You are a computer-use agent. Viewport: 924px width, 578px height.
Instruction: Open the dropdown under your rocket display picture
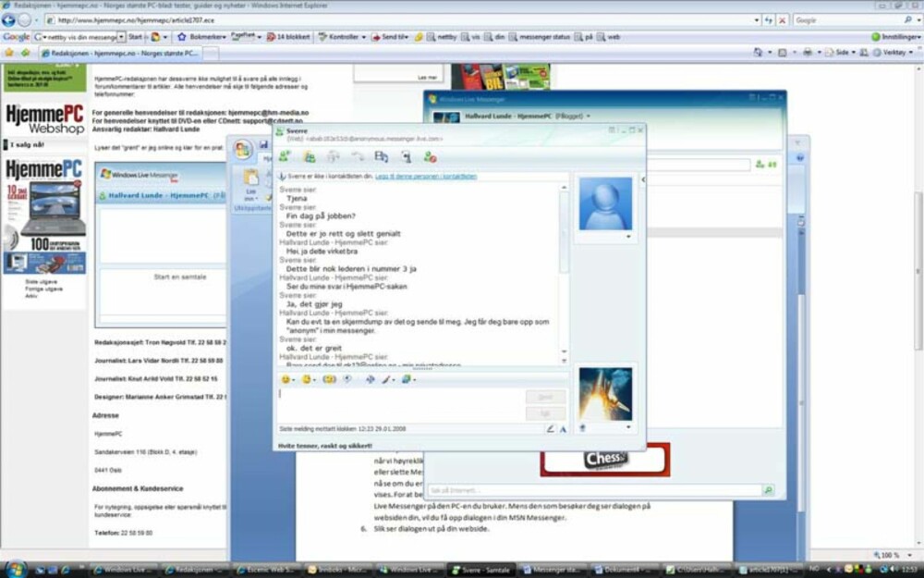tap(628, 427)
